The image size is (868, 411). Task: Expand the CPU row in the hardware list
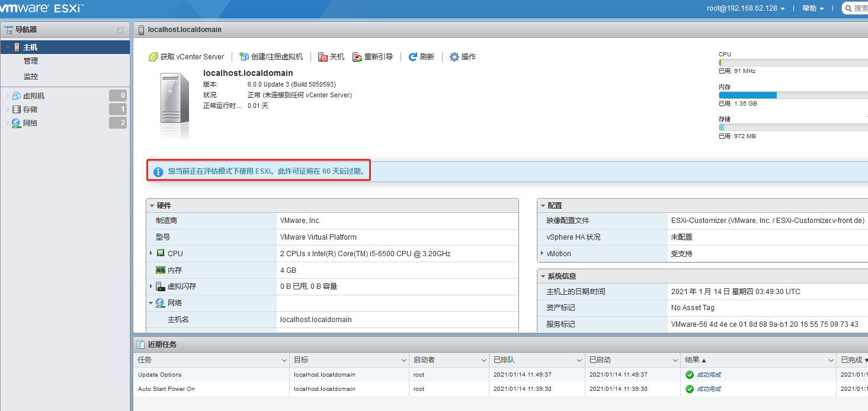tap(152, 253)
